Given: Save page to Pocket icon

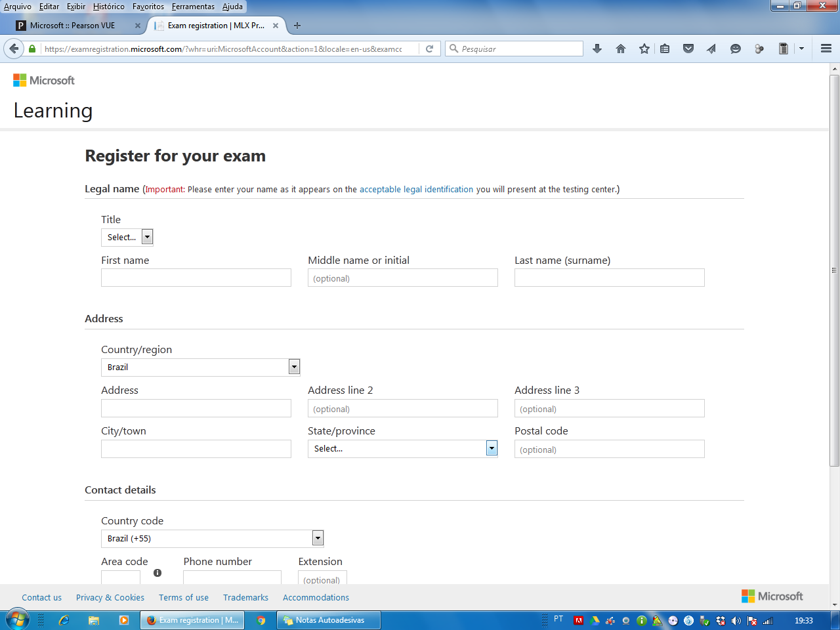Looking at the screenshot, I should 688,49.
